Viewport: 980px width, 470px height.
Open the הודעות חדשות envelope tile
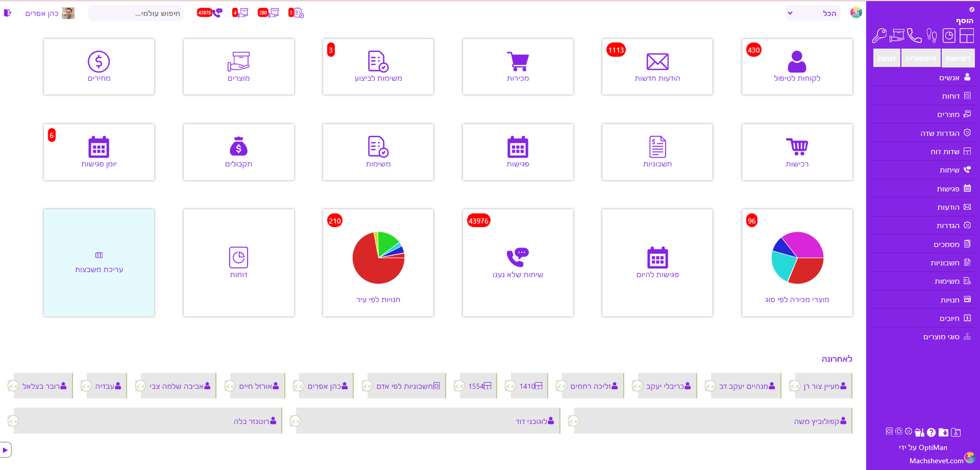657,67
